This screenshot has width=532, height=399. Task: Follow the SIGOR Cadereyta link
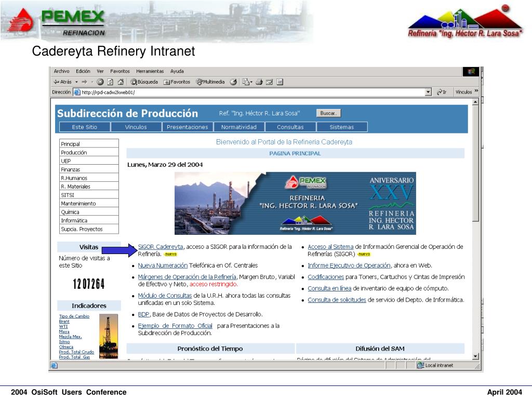point(161,247)
